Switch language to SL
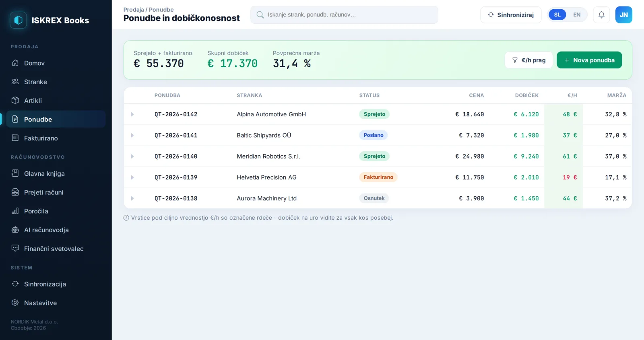Screen dimensions: 644x340 (557, 15)
